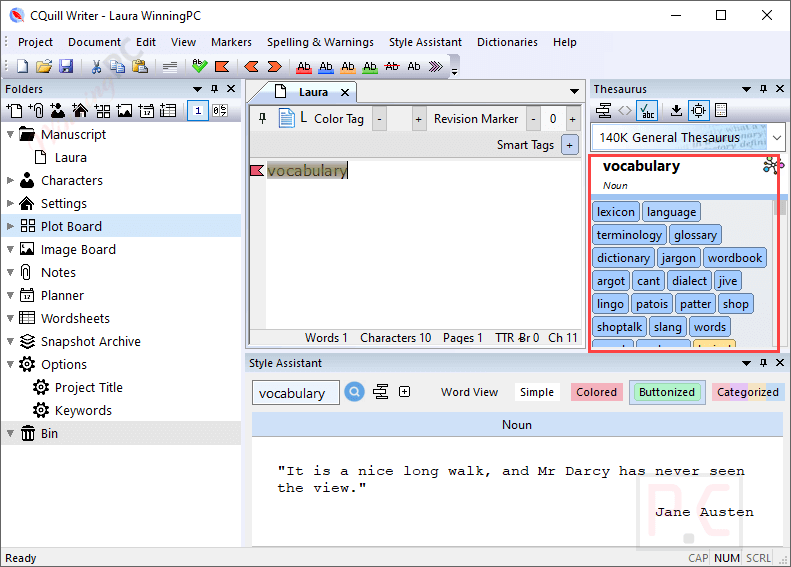Cut selection with the scissors icon

point(96,66)
